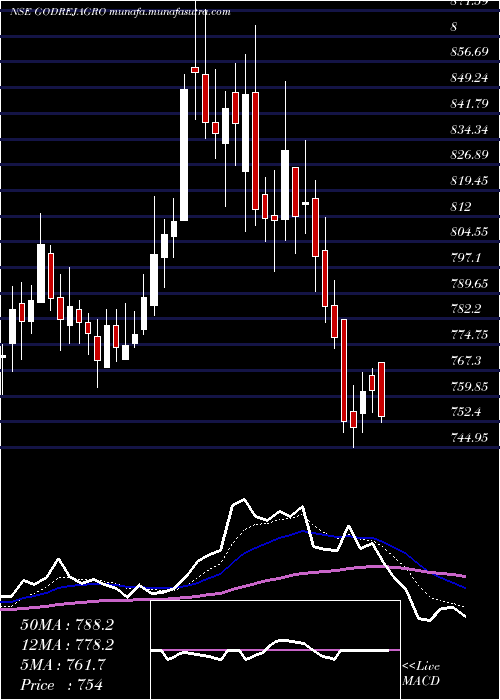
Task: Click the tall white candle rising to 849
Action: [x=184, y=154]
